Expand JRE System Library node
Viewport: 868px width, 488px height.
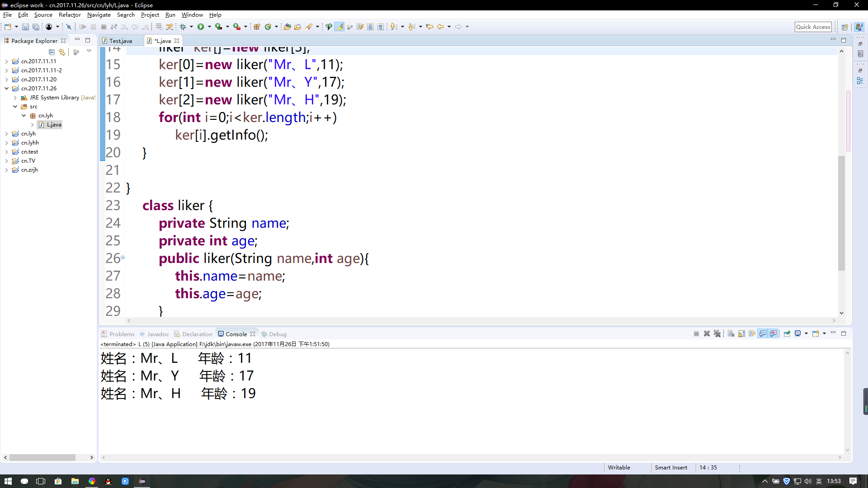[15, 98]
